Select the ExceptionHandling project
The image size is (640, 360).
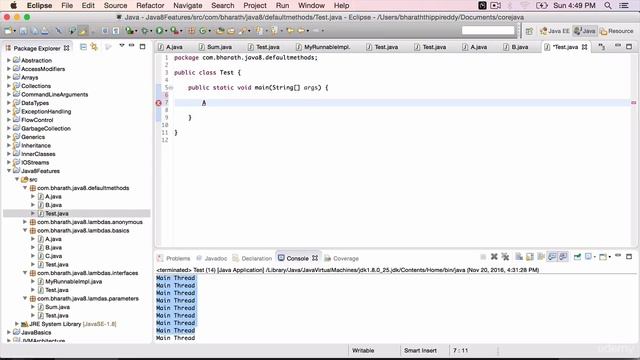click(x=46, y=111)
